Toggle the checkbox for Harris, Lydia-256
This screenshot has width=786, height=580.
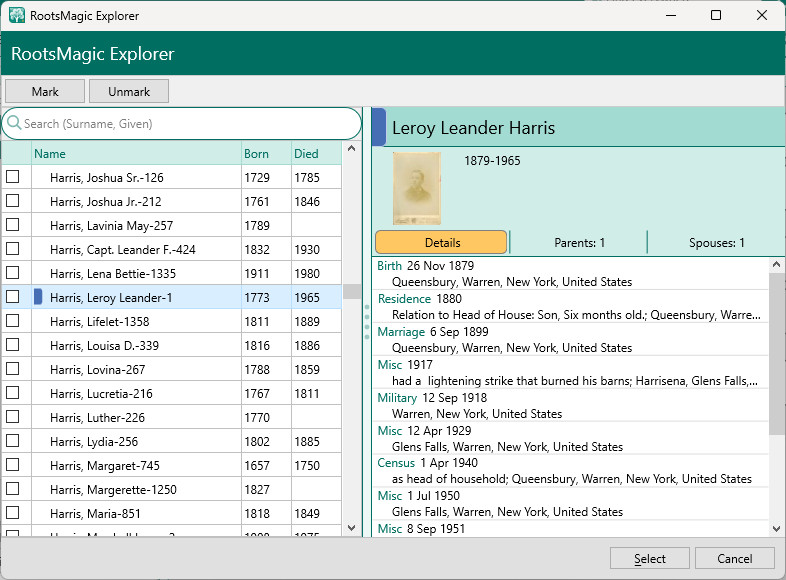click(x=13, y=441)
